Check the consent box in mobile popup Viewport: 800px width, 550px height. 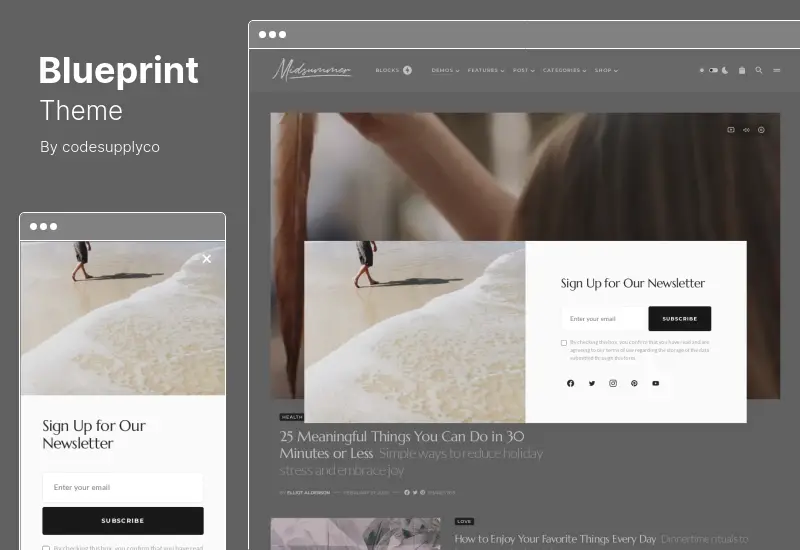click(x=46, y=548)
